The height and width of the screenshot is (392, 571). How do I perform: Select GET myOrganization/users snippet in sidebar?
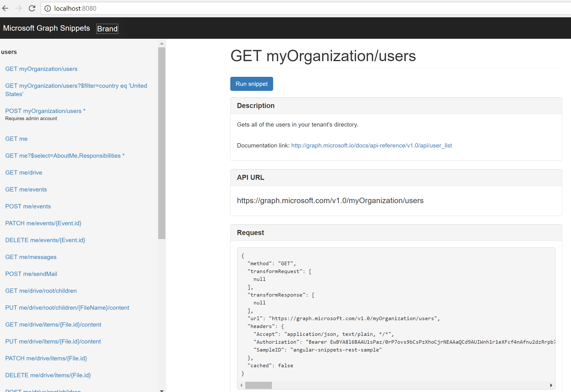pos(41,69)
